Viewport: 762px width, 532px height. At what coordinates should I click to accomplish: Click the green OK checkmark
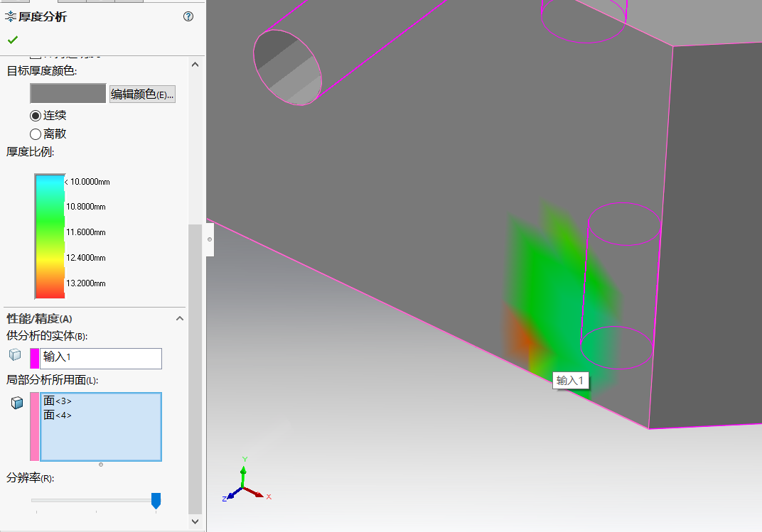[x=12, y=40]
